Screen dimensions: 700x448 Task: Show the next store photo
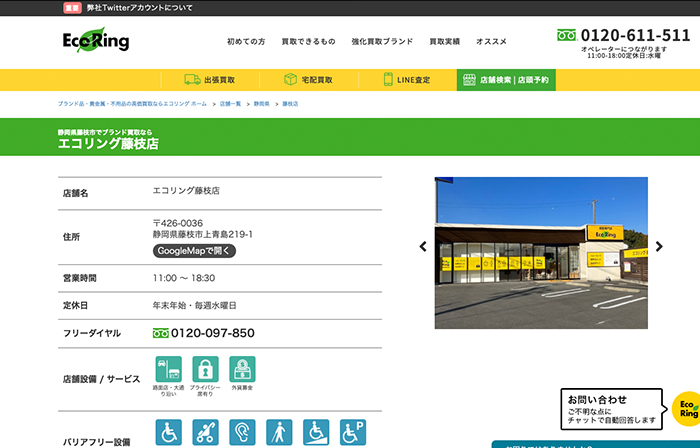pos(659,247)
